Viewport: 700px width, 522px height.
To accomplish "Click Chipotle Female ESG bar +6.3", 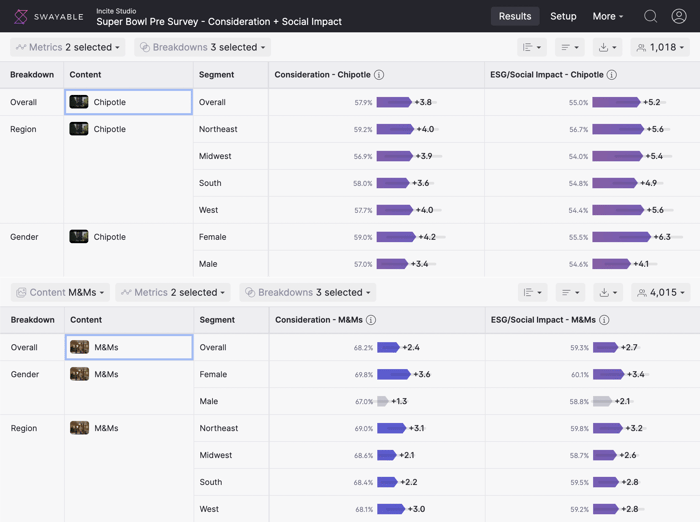I will [622, 237].
